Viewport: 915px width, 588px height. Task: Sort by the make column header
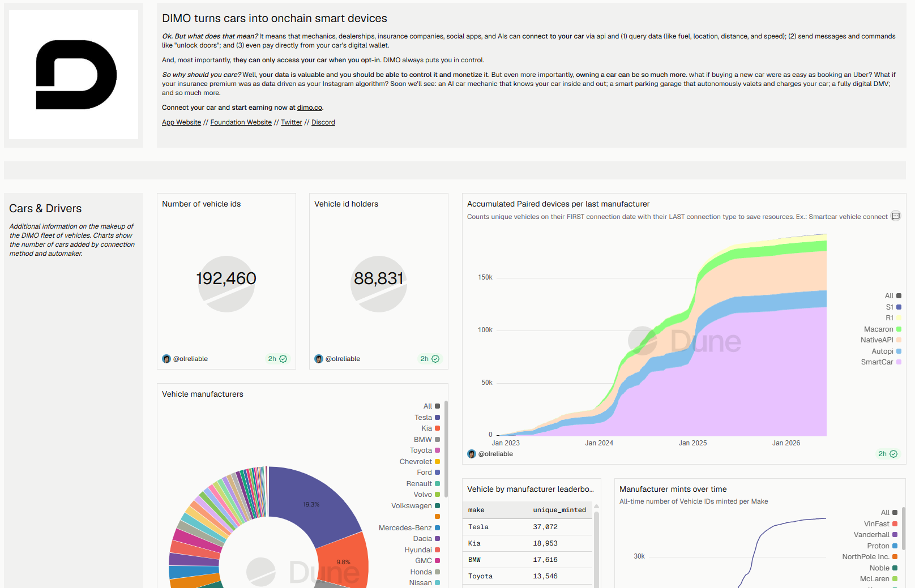click(476, 510)
